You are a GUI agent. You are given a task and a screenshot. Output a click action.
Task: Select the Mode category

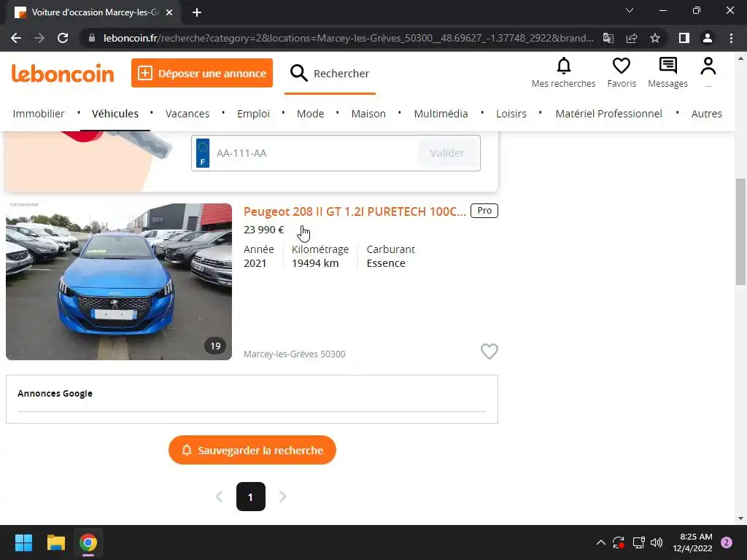310,114
